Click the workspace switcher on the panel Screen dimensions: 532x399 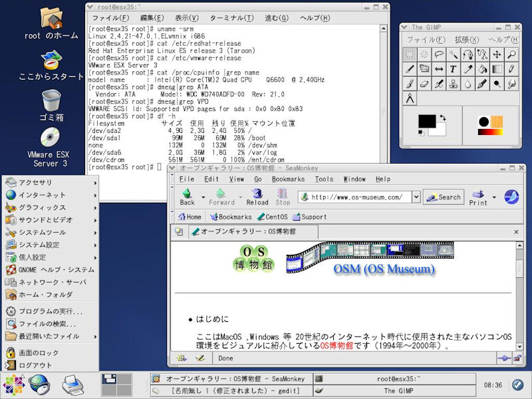(116, 385)
